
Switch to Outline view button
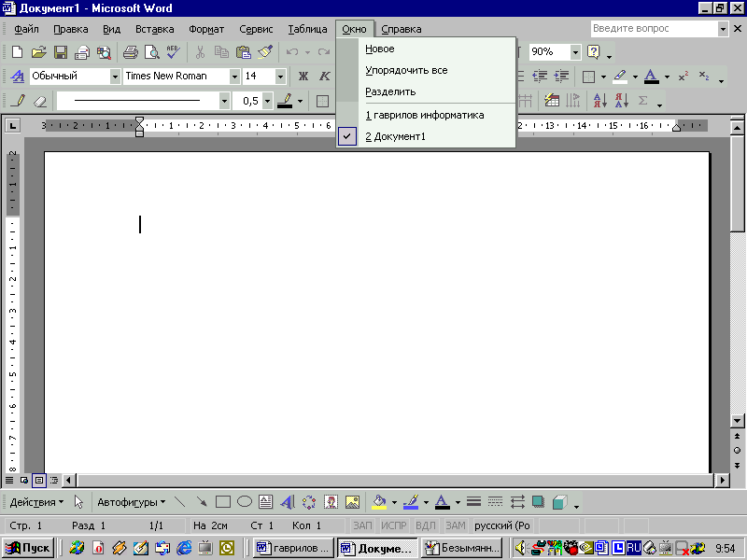(x=54, y=480)
